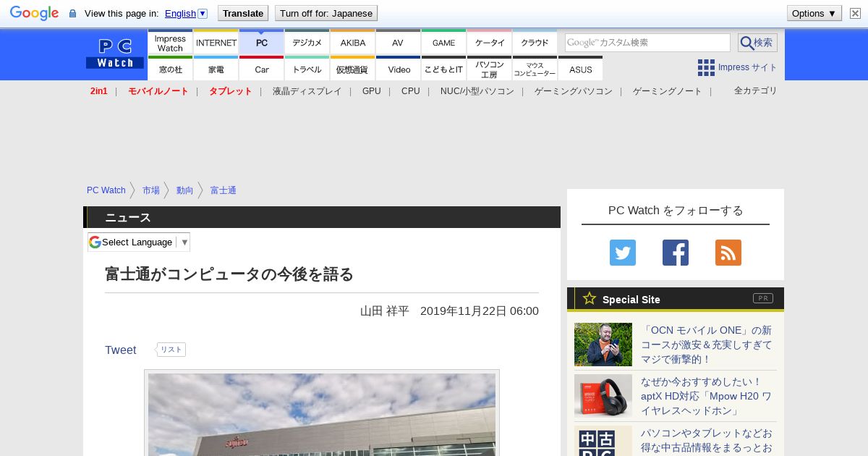Open the ケータイ tab

click(490, 43)
